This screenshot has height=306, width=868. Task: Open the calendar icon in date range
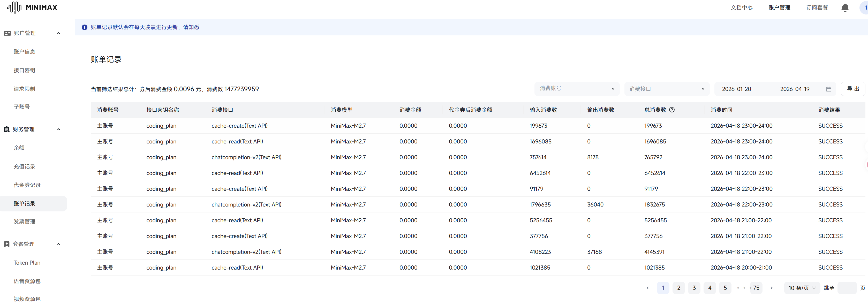[829, 89]
